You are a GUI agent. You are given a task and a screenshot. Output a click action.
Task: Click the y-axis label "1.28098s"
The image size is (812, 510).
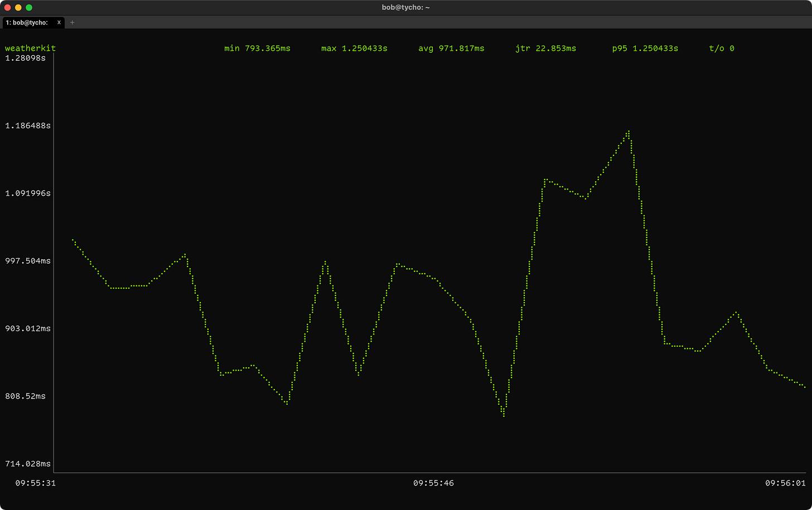click(x=26, y=58)
